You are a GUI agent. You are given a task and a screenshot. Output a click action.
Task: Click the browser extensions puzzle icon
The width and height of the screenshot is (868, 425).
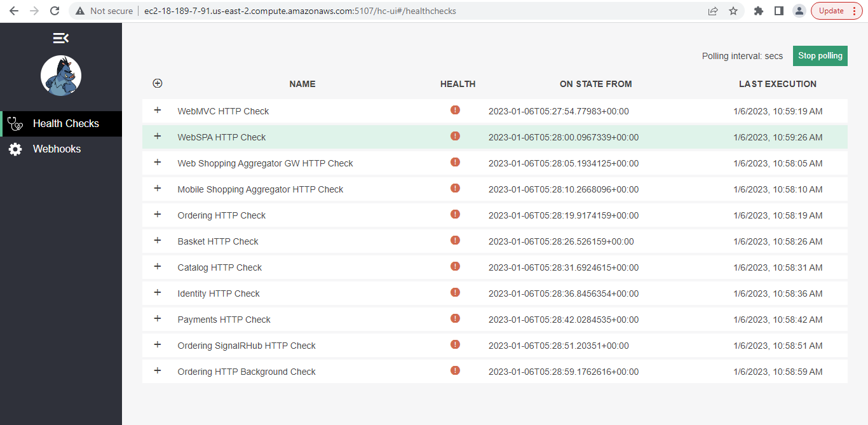(x=759, y=10)
